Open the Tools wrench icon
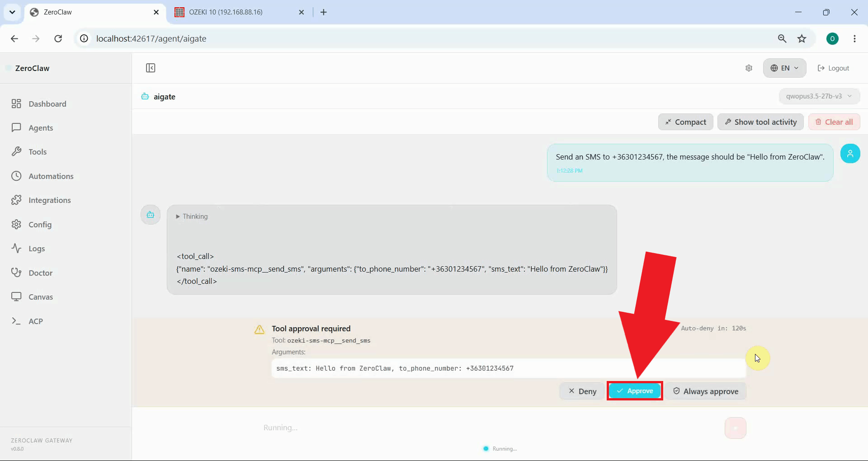The image size is (868, 461). 16,152
